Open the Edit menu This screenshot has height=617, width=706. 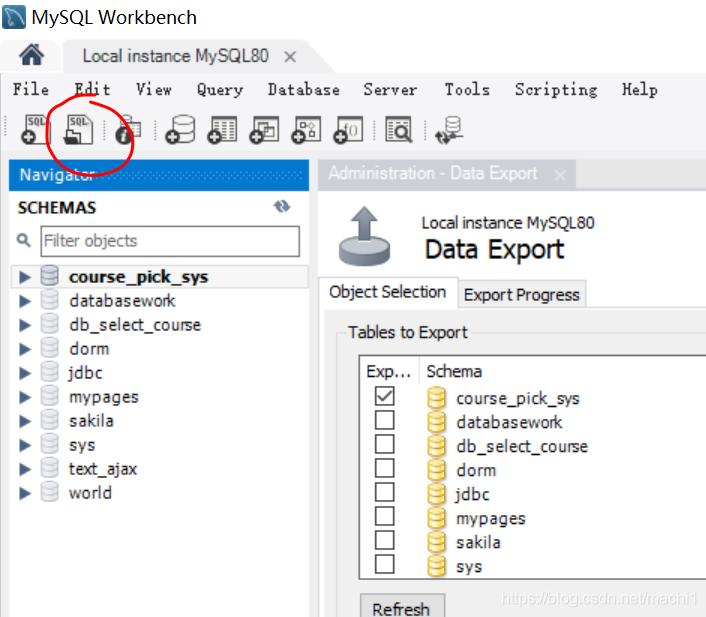click(92, 89)
